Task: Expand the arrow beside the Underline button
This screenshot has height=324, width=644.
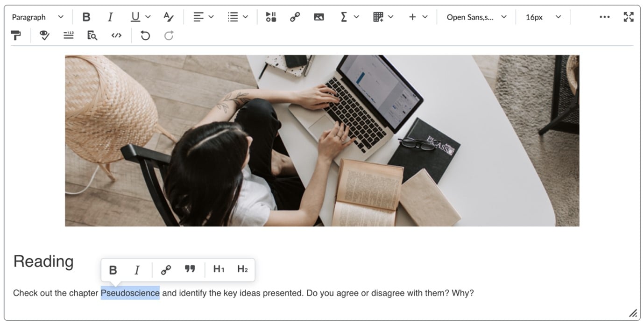Action: click(x=148, y=17)
